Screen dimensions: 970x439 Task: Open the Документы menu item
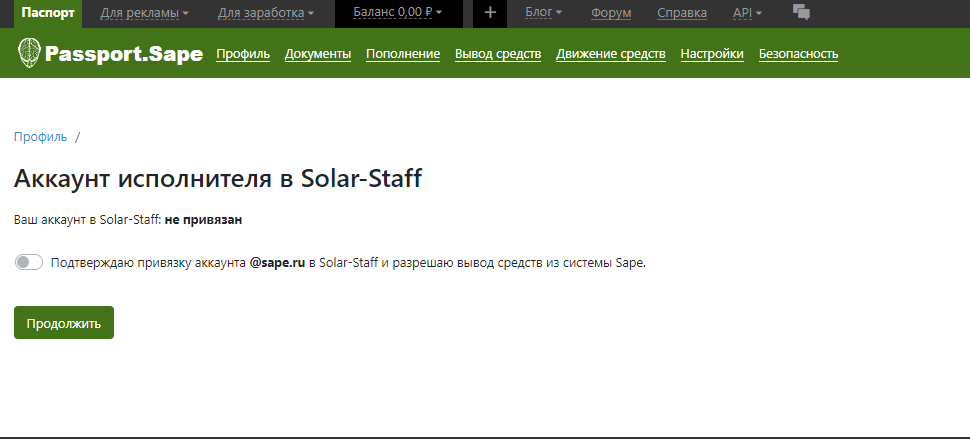click(318, 54)
